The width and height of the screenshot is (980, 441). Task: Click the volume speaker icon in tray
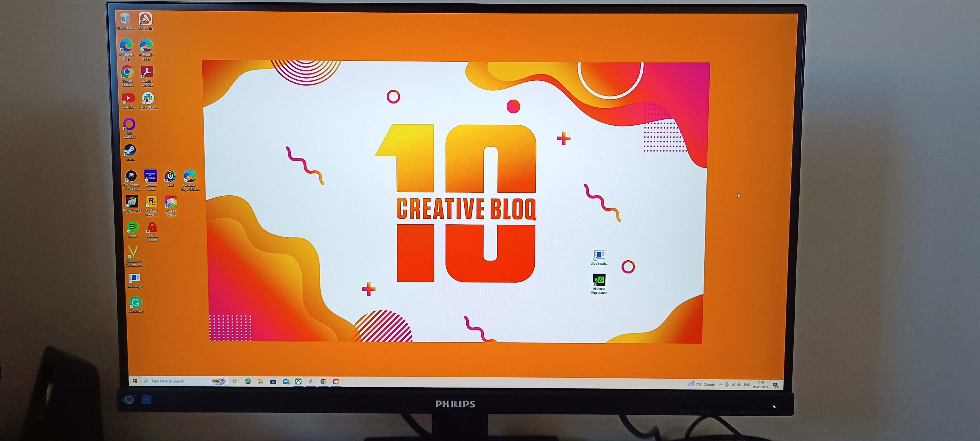click(739, 385)
